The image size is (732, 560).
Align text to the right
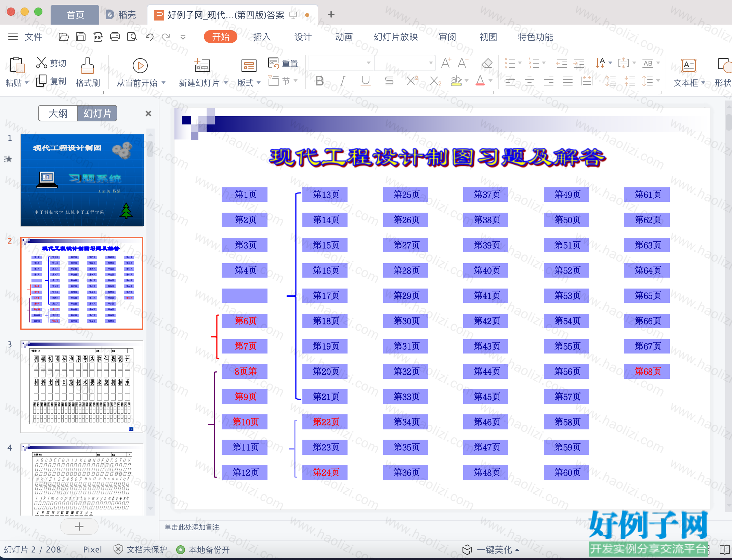click(549, 81)
